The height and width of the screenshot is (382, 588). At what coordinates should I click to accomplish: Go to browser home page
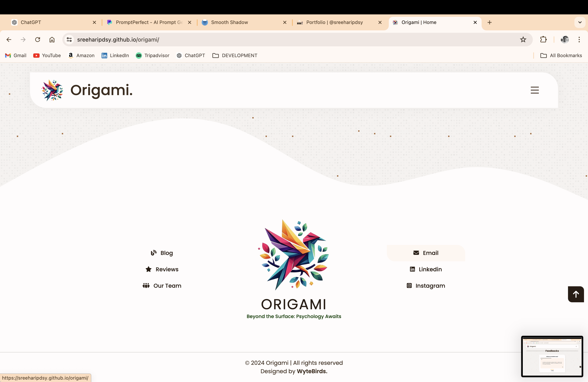pos(52,40)
